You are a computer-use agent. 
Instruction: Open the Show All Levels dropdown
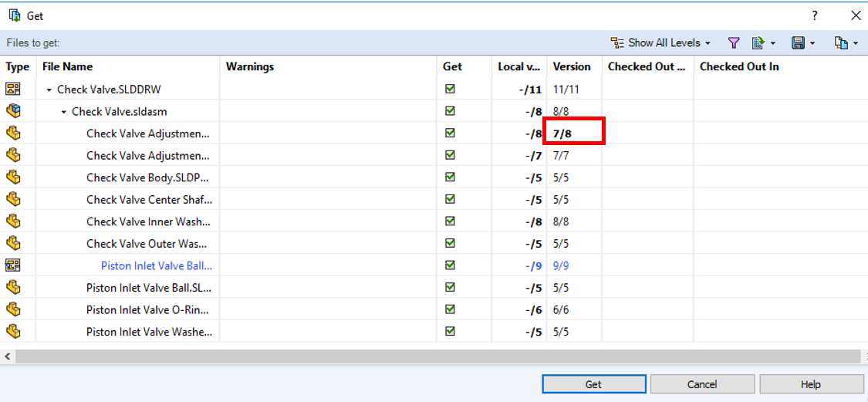tap(708, 43)
